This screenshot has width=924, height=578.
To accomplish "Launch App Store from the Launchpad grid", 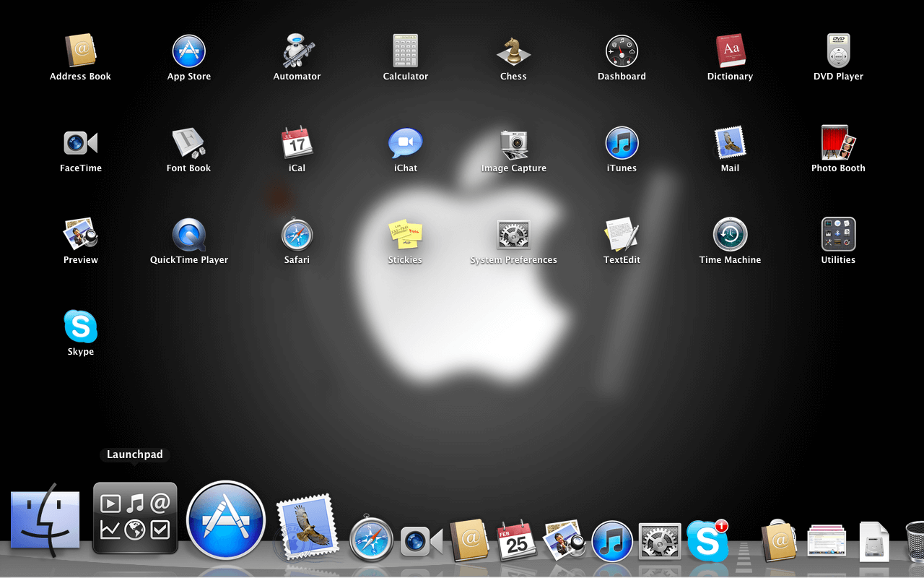I will [x=189, y=51].
